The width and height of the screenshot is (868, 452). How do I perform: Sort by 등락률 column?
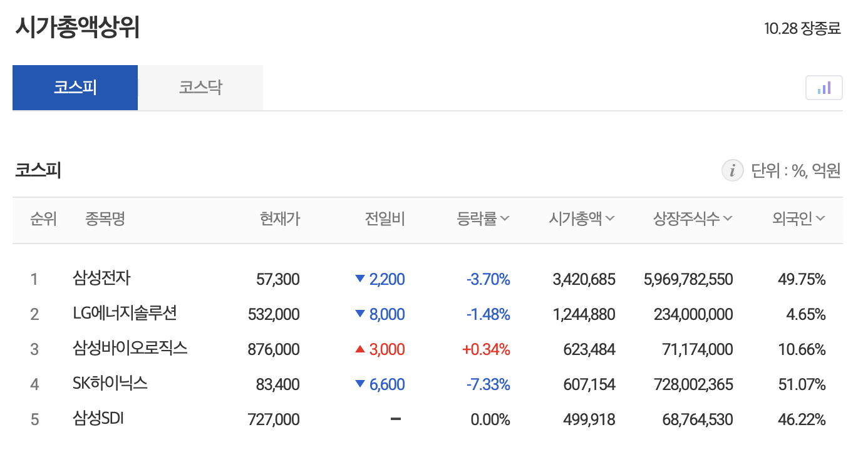[x=483, y=218]
